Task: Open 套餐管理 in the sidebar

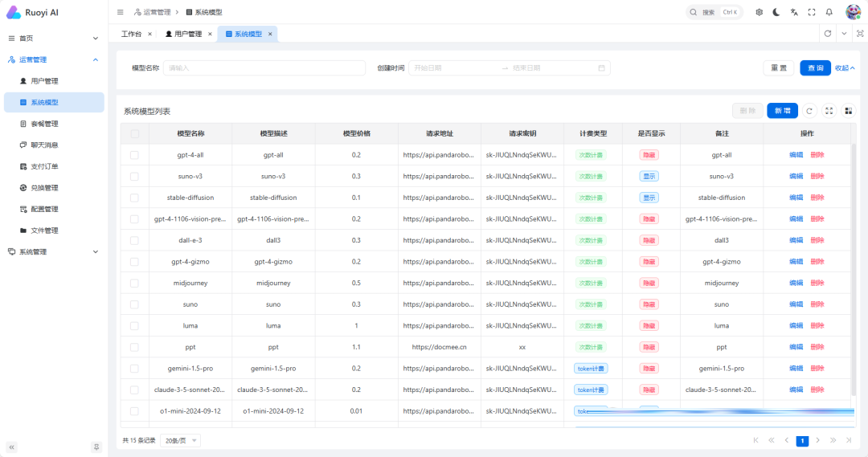Action: (x=44, y=124)
